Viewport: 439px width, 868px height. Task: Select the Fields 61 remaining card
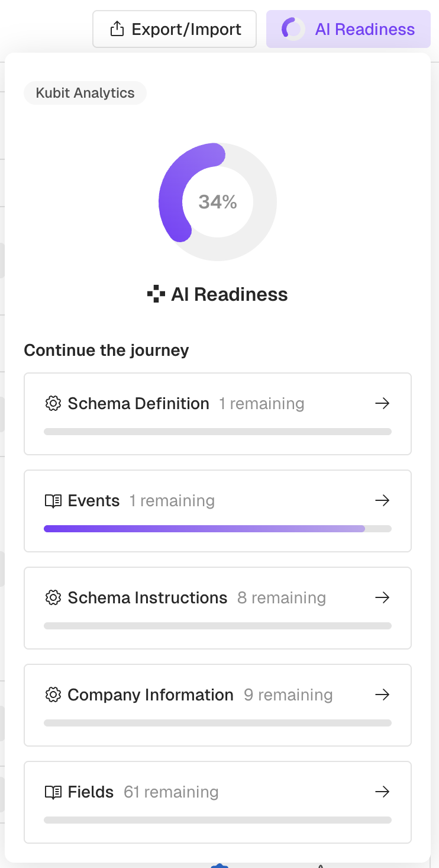pos(218,802)
